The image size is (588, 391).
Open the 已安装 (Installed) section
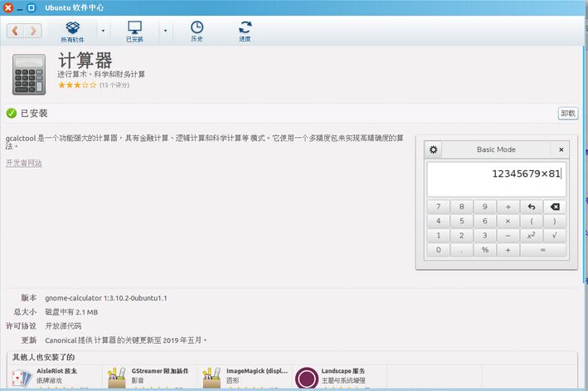[134, 32]
